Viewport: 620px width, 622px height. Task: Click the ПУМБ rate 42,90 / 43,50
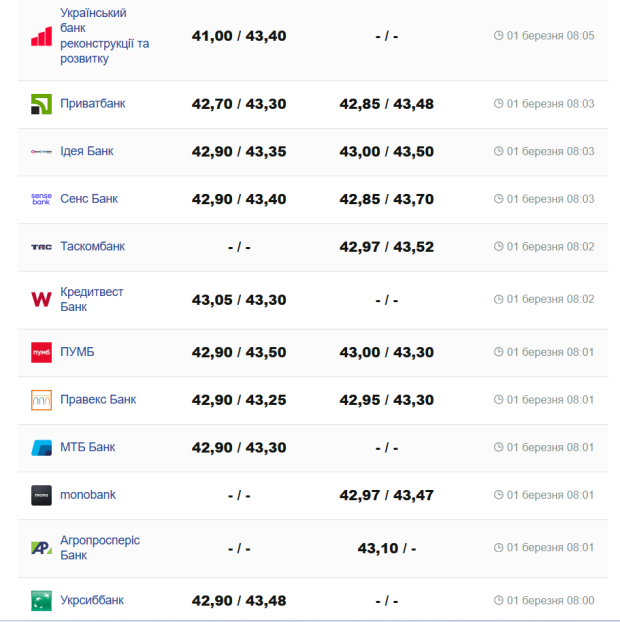click(239, 352)
